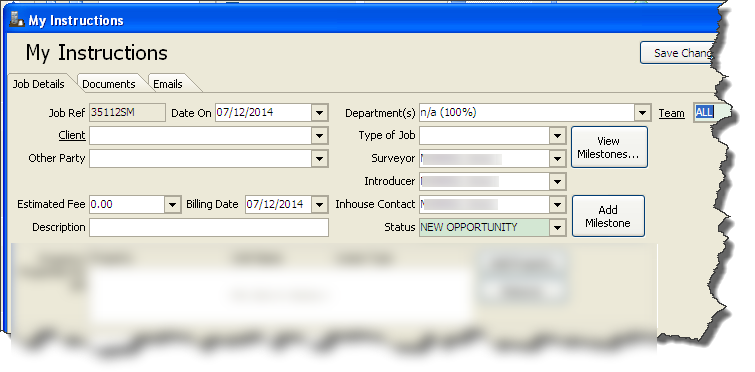This screenshot has height=372, width=755.
Task: Open the Introducer dropdown arrow
Action: [558, 181]
